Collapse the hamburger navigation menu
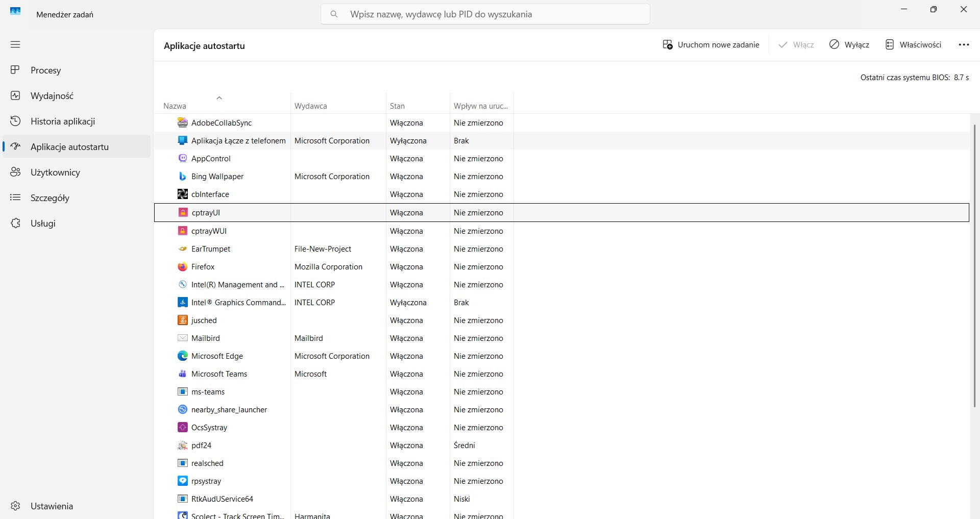The image size is (980, 519). pyautogui.click(x=15, y=44)
